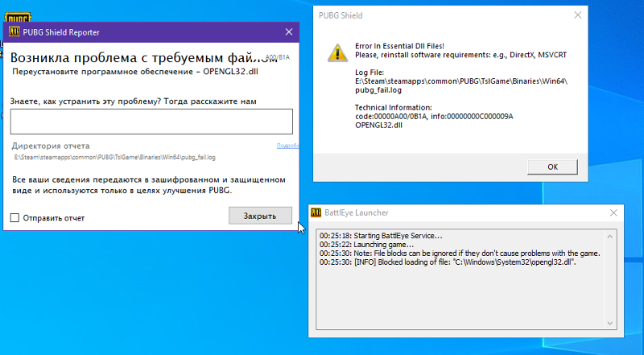This screenshot has width=644, height=355.
Task: Close the PUBG Shield dialog
Action: tap(577, 15)
